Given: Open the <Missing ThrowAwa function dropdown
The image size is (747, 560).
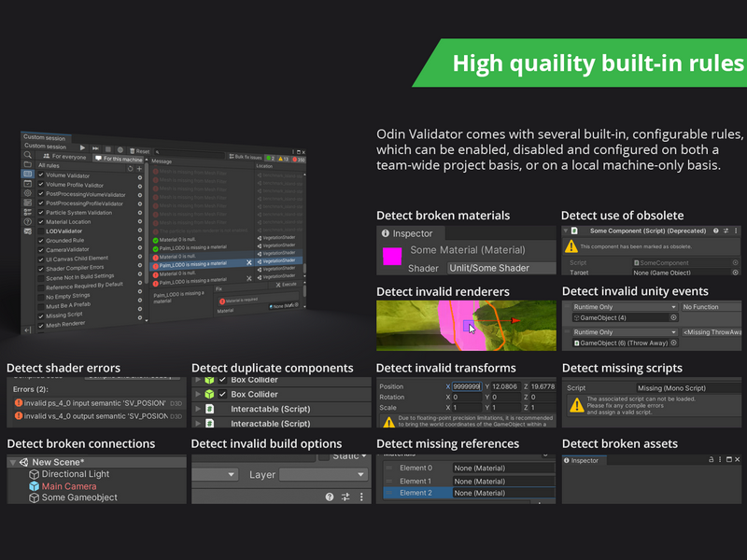Looking at the screenshot, I should pos(712,332).
